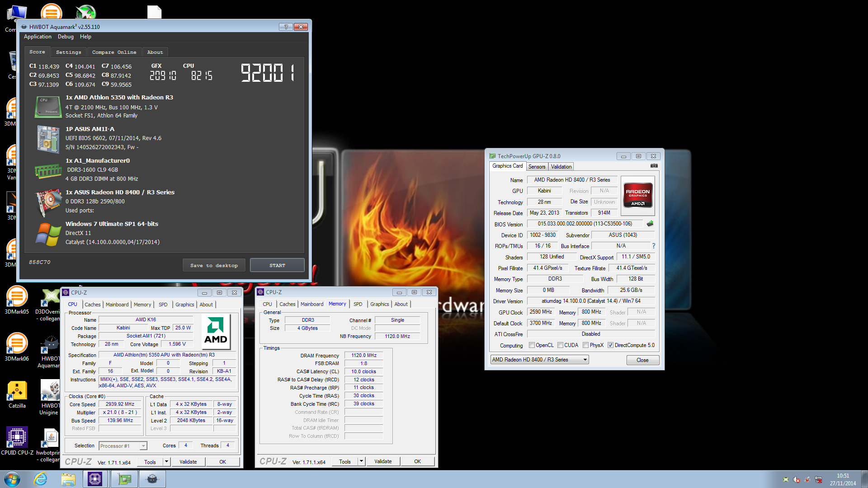Click the GPU-Z BIOS save chip icon
This screenshot has width=868, height=488.
click(x=650, y=224)
